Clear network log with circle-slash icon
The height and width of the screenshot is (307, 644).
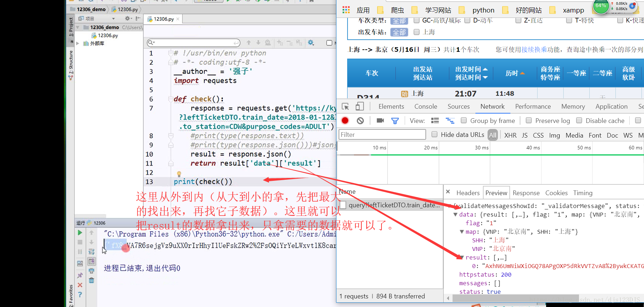coord(360,121)
